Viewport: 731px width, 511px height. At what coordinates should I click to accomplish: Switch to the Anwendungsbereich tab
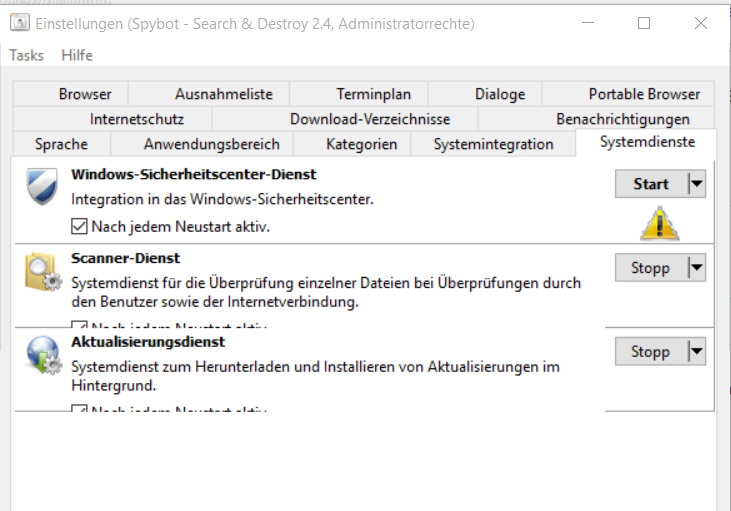pyautogui.click(x=202, y=144)
